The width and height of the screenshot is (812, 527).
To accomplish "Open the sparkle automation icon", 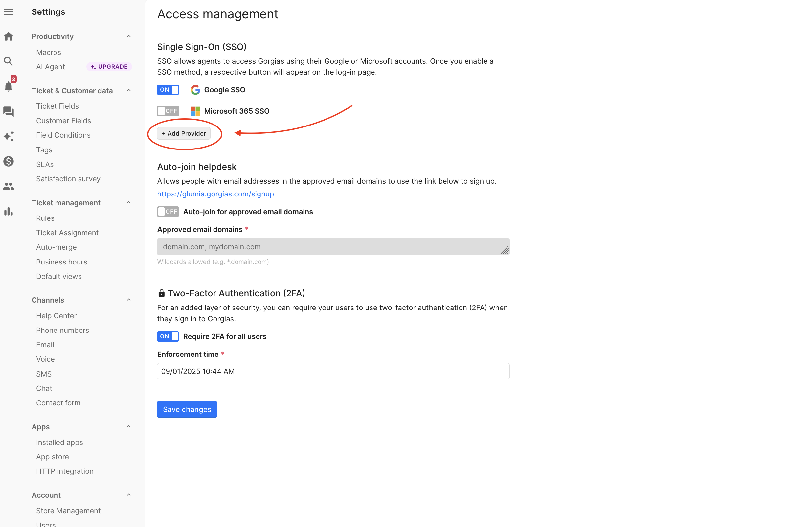I will 9,136.
